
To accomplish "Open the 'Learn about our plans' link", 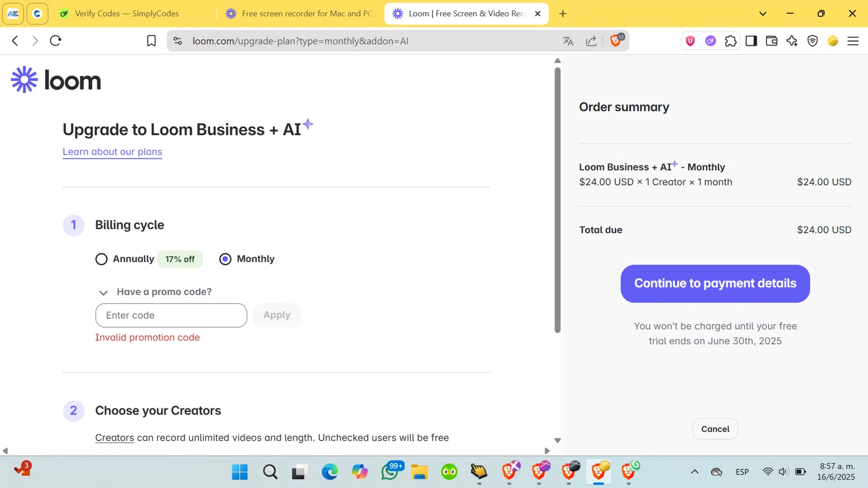I will (x=112, y=151).
